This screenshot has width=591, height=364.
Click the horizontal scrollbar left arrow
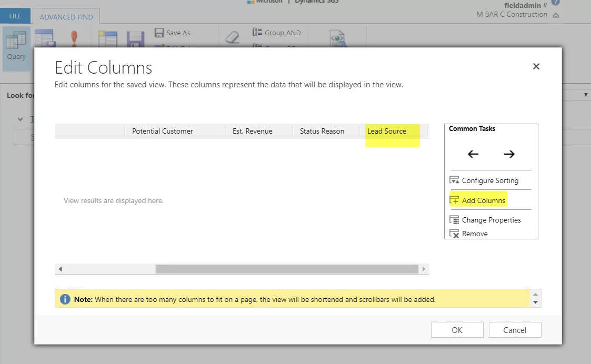[x=61, y=269]
